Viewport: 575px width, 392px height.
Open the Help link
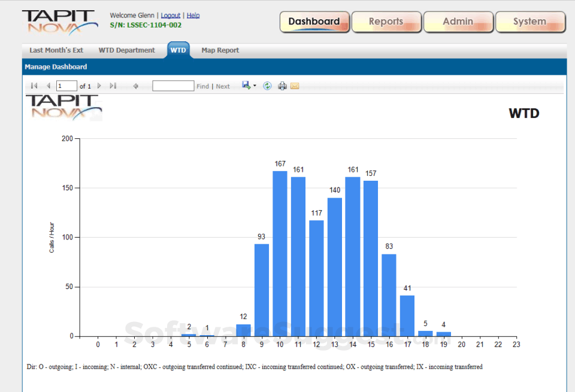(x=193, y=16)
